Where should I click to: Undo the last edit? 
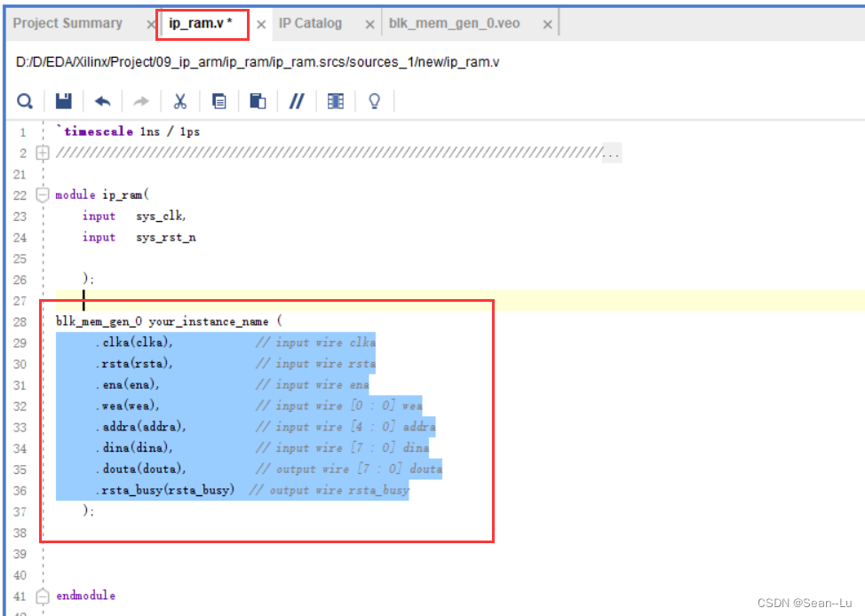click(103, 101)
